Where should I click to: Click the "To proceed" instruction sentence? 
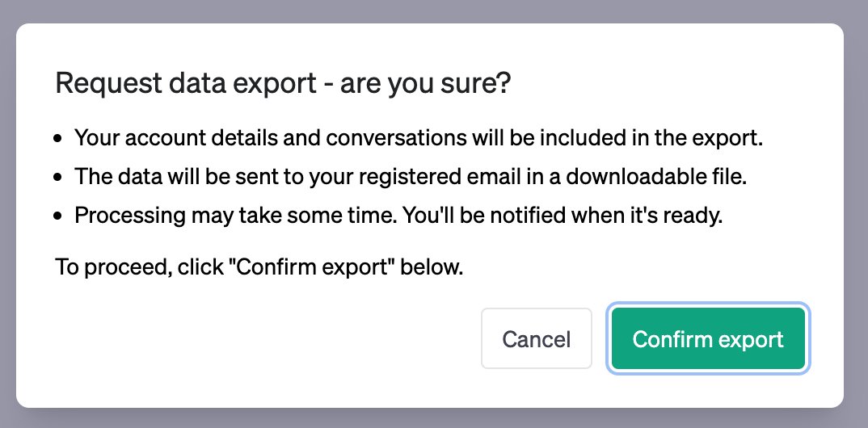click(259, 267)
